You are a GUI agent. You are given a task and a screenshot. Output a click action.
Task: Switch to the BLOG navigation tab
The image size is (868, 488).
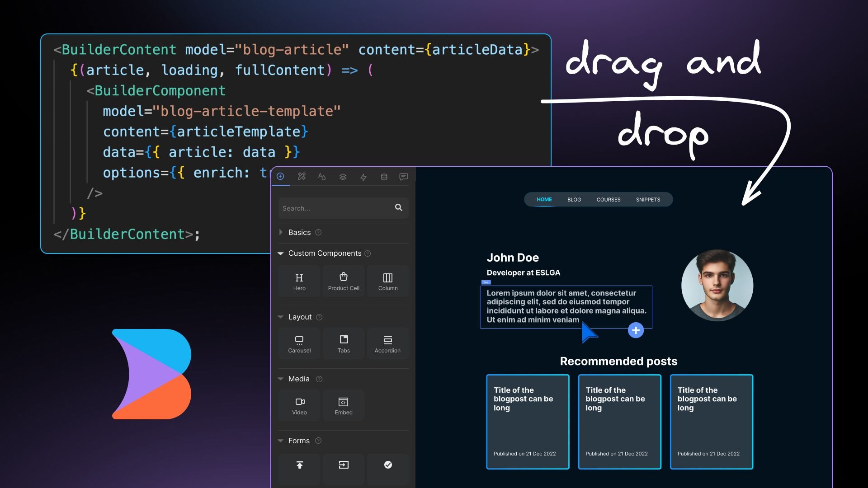tap(574, 199)
